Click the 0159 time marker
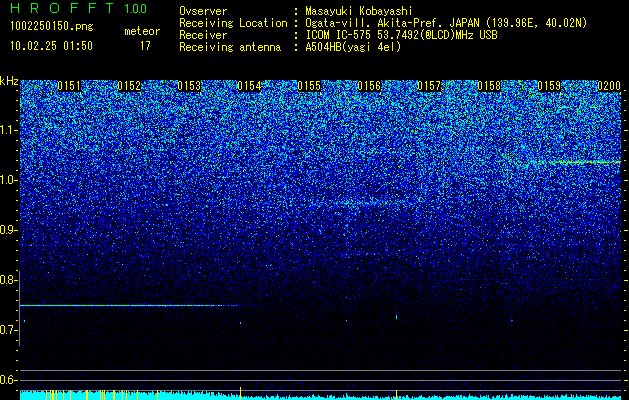Image resolution: width=629 pixels, height=400 pixels. [x=549, y=86]
